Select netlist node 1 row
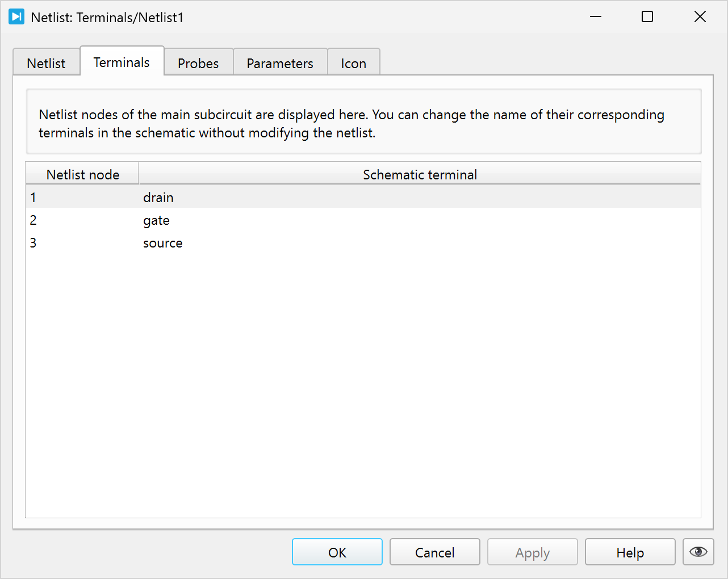The width and height of the screenshot is (728, 579). 34,198
